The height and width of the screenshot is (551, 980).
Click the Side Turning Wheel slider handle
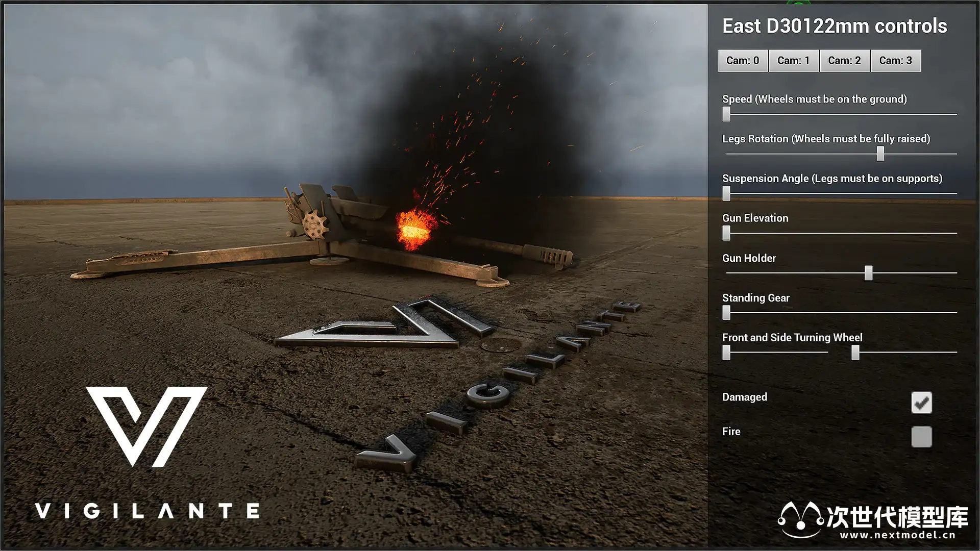point(855,353)
